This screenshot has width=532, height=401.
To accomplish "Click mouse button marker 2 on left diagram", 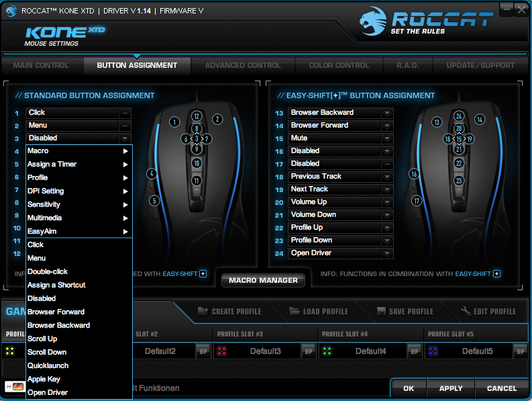I will [x=217, y=120].
